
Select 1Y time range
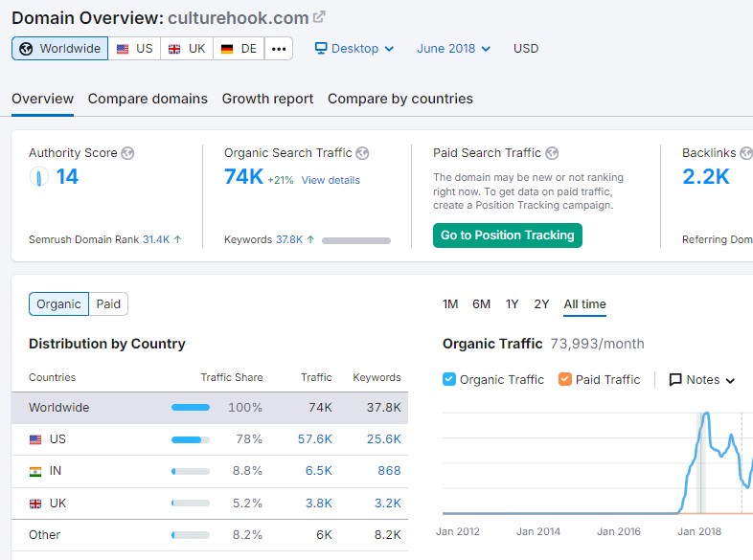[x=512, y=303]
